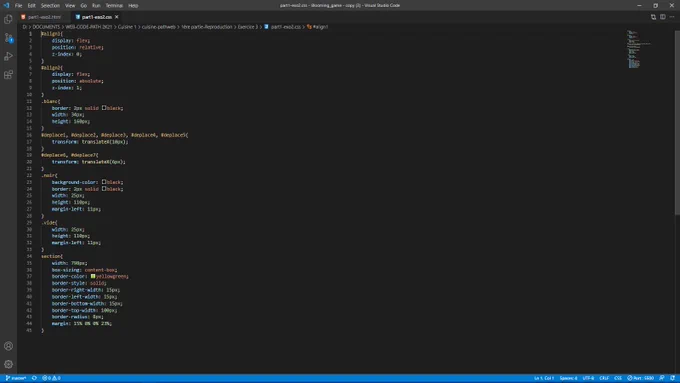Click Ln 1, Col 1 in status bar
This screenshot has width=680, height=383.
click(544, 378)
